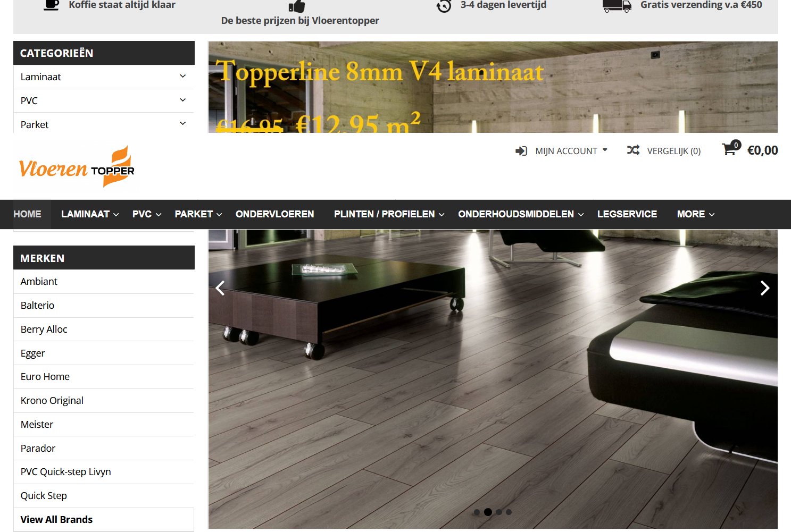Expand the Laminaat category chevron
Image resolution: width=791 pixels, height=532 pixels.
182,77
